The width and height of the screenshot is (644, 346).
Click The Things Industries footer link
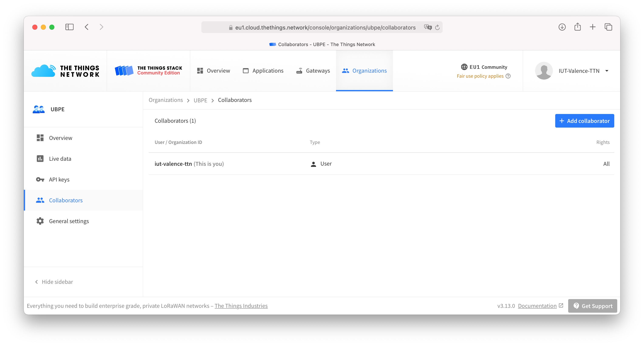241,305
